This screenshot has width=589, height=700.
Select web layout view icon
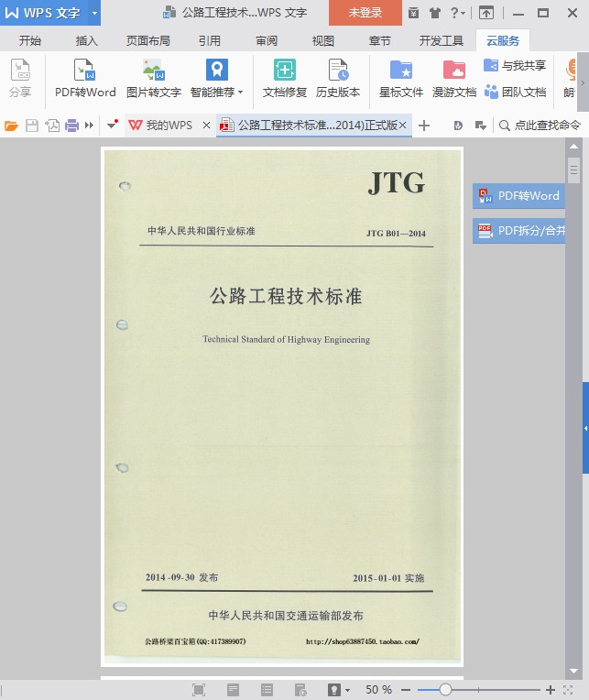(x=300, y=690)
